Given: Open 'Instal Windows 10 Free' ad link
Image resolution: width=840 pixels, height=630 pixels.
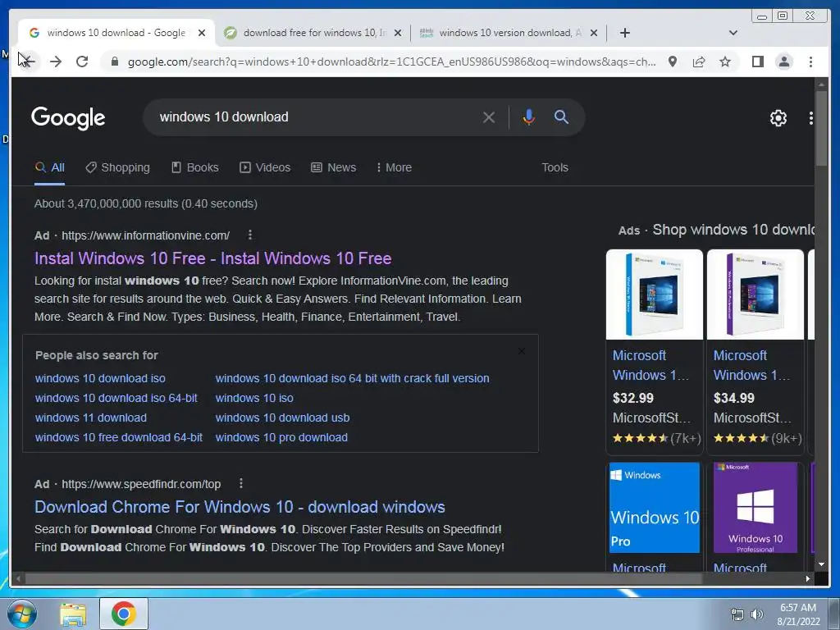Looking at the screenshot, I should pos(212,258).
